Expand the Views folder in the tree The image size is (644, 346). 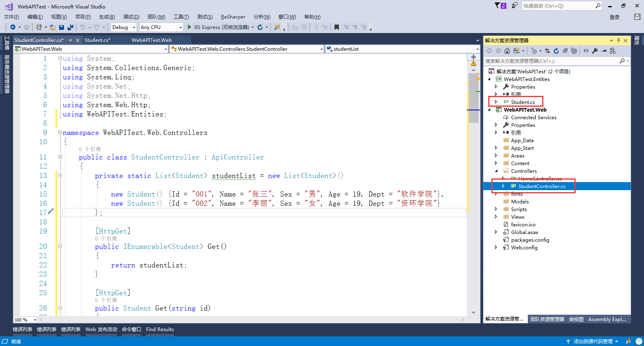(x=496, y=217)
